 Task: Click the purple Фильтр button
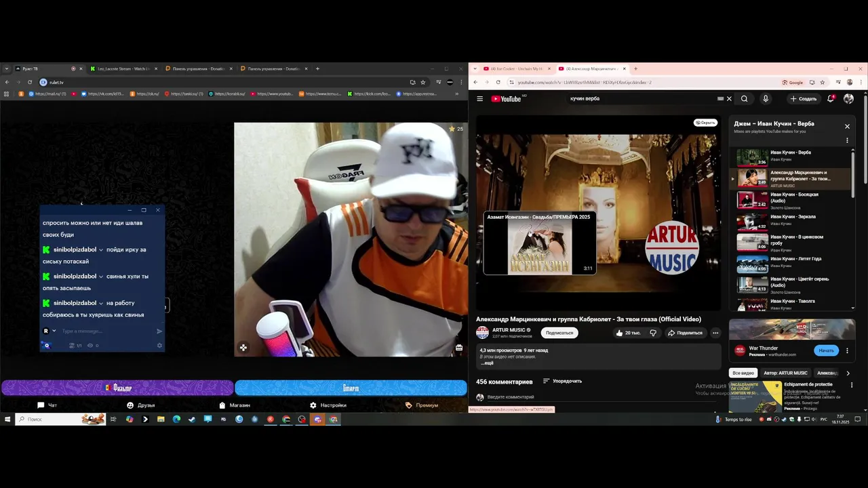(117, 388)
